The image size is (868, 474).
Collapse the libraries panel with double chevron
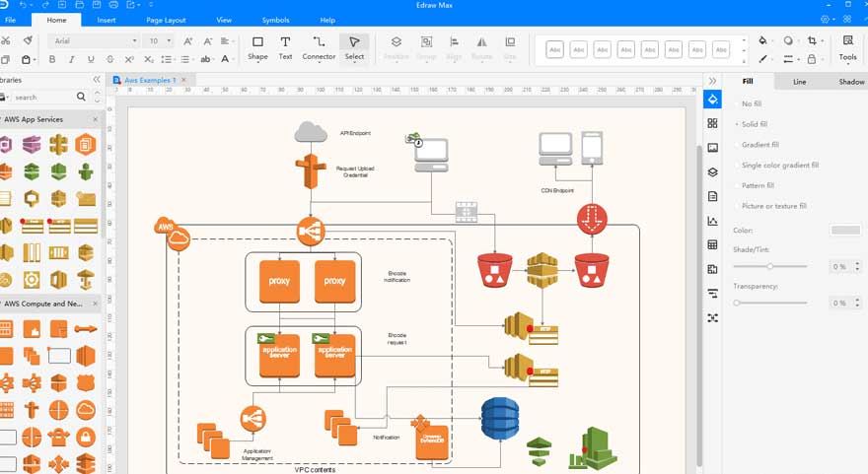point(97,80)
